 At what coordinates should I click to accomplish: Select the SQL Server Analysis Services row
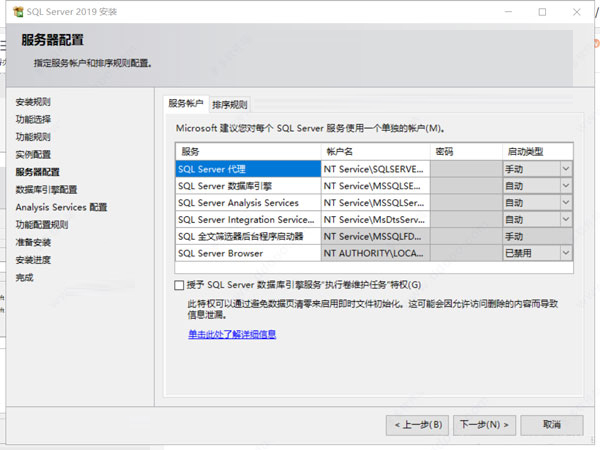248,203
